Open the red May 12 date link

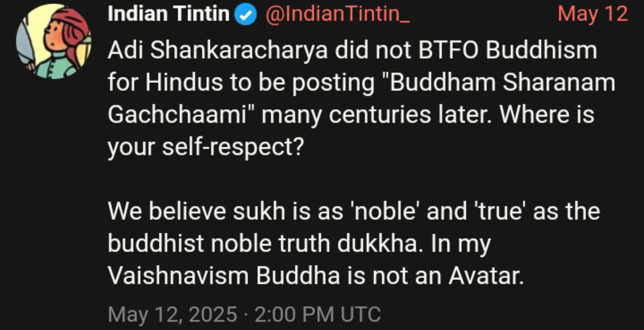[x=593, y=14]
